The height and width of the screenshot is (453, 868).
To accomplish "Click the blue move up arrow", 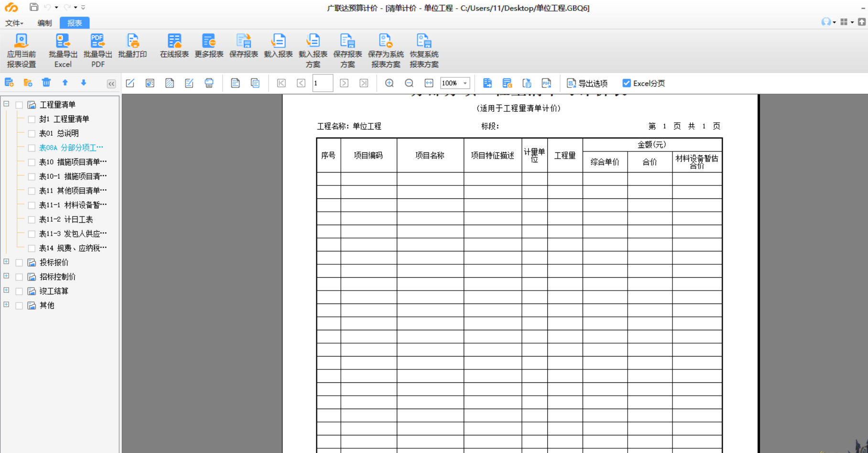I will coord(65,83).
